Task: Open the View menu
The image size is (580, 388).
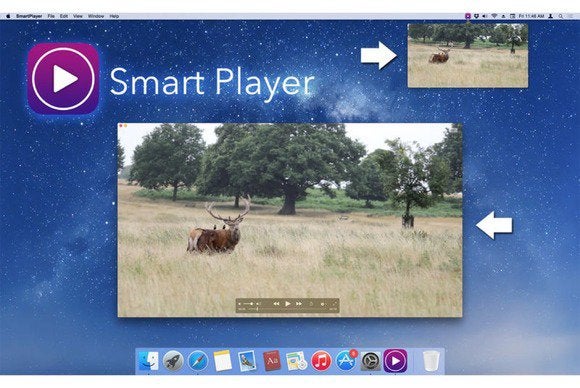Action: [78, 16]
